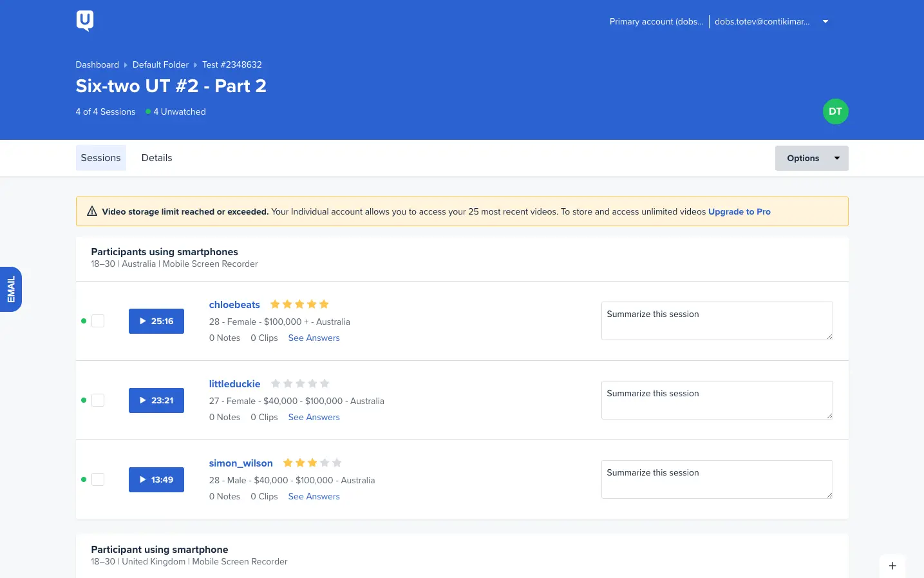Screen dimensions: 924x578
Task: Click 0 Notes under littleduckie
Action: pyautogui.click(x=225, y=417)
